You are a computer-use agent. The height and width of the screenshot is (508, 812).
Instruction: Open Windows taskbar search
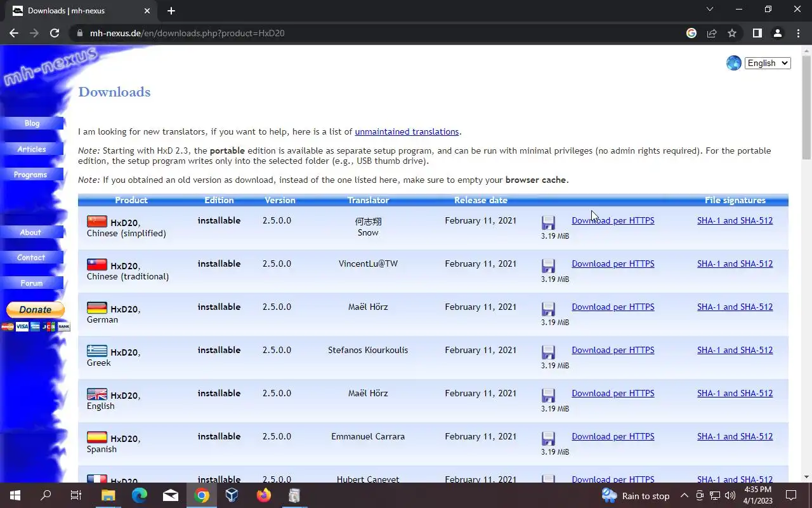pyautogui.click(x=46, y=495)
